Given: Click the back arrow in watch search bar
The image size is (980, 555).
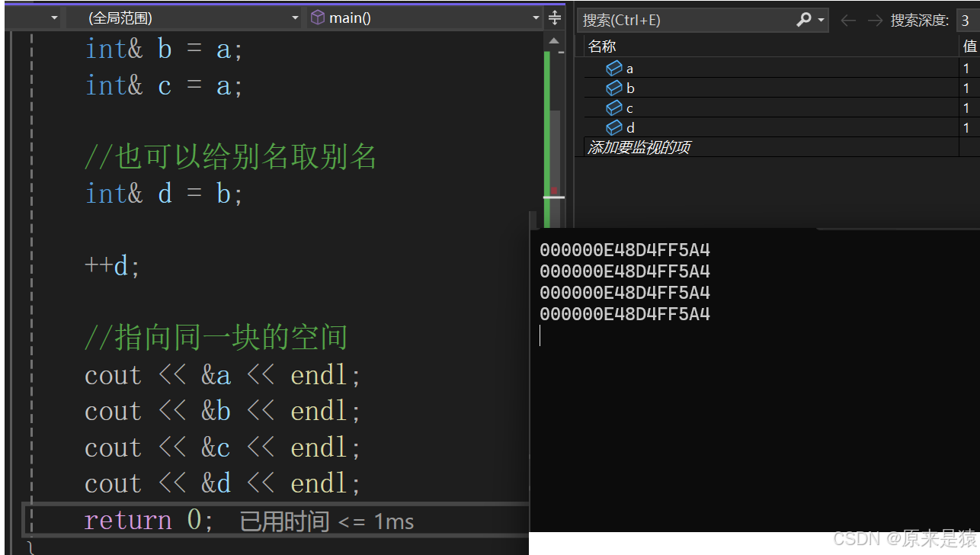Looking at the screenshot, I should pos(847,21).
